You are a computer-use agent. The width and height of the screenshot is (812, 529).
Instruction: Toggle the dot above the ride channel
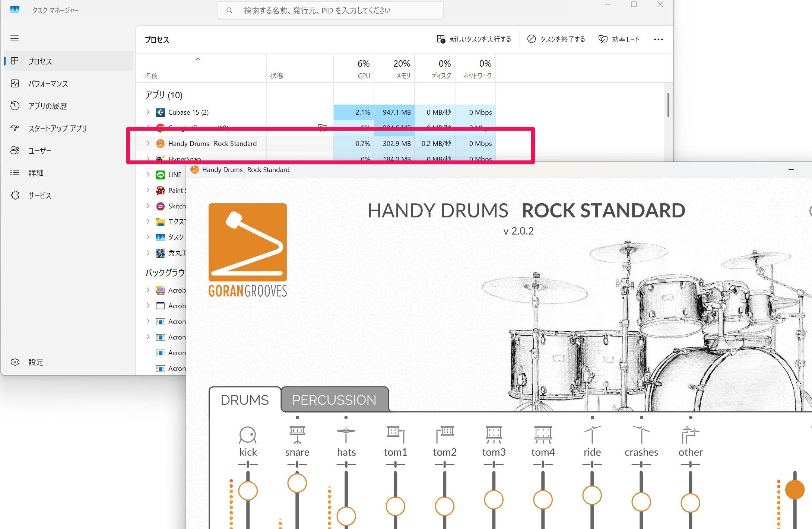[x=592, y=417]
